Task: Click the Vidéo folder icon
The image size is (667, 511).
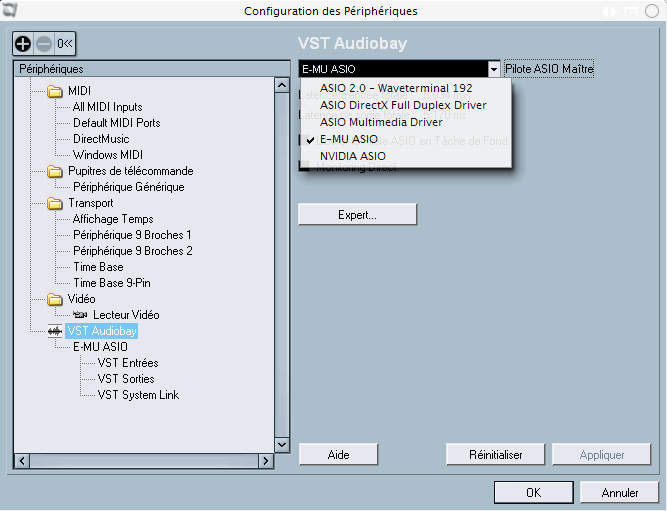Action: tap(54, 299)
